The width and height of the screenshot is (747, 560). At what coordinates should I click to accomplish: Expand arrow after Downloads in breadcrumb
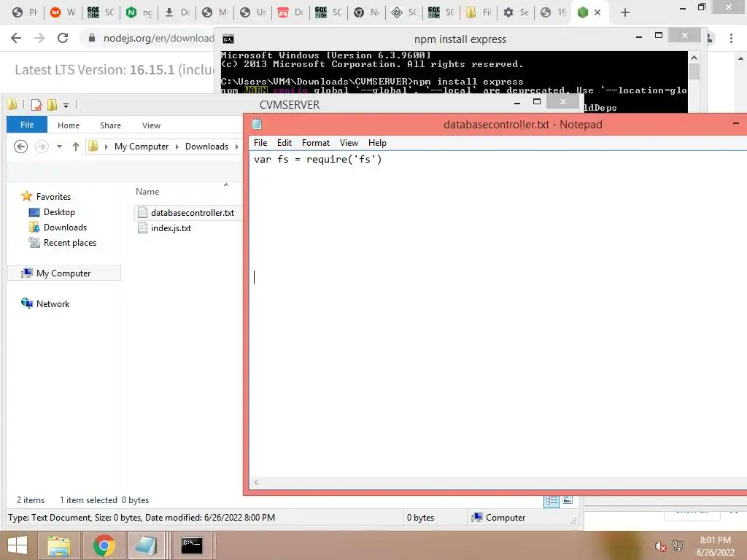pos(237,147)
